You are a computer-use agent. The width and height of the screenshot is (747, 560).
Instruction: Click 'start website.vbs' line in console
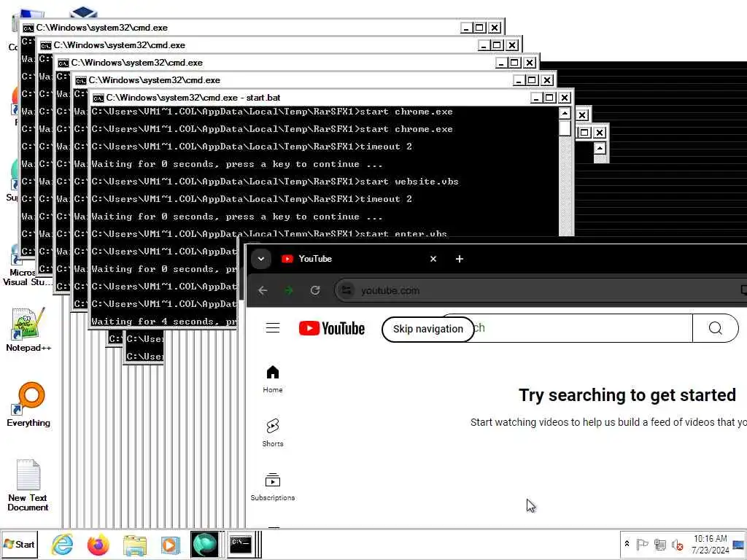point(275,182)
